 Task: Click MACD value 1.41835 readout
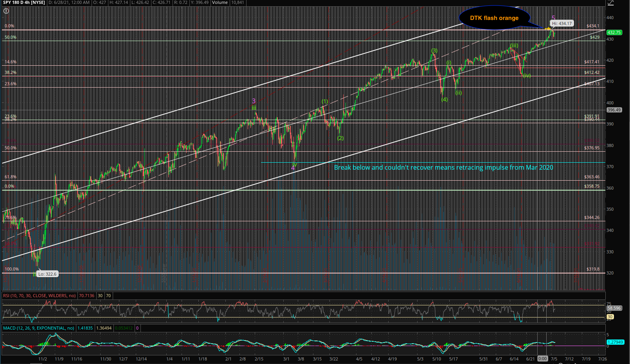pyautogui.click(x=85, y=328)
